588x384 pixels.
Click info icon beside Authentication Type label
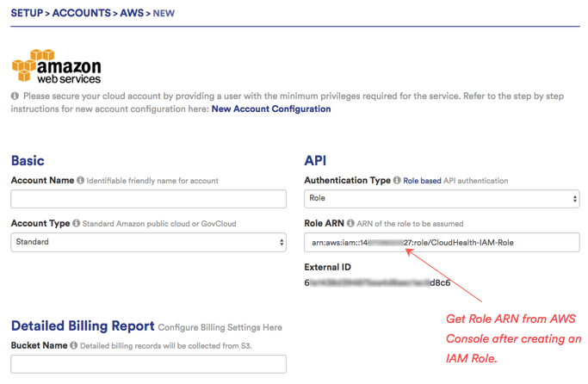(398, 181)
